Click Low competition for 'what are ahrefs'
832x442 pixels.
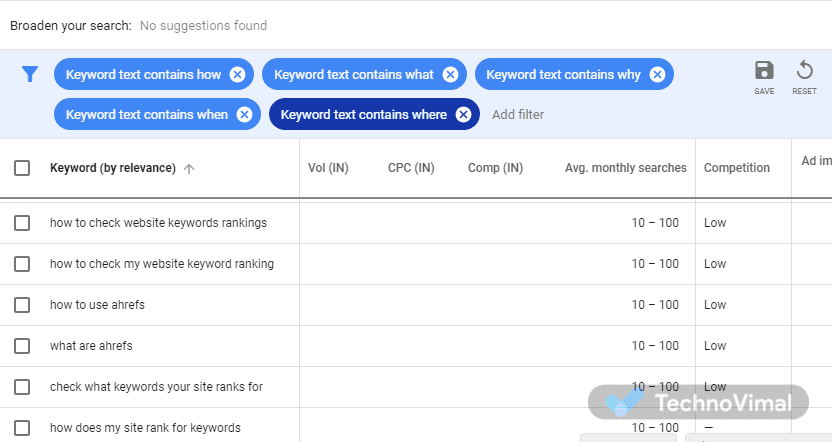coord(715,346)
